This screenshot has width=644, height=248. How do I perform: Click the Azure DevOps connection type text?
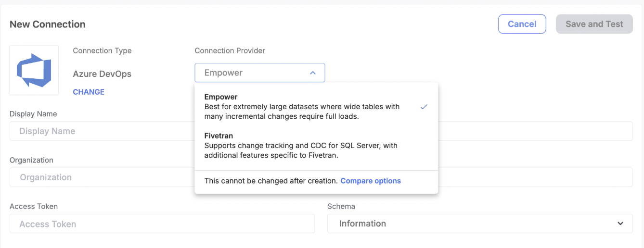pyautogui.click(x=102, y=74)
